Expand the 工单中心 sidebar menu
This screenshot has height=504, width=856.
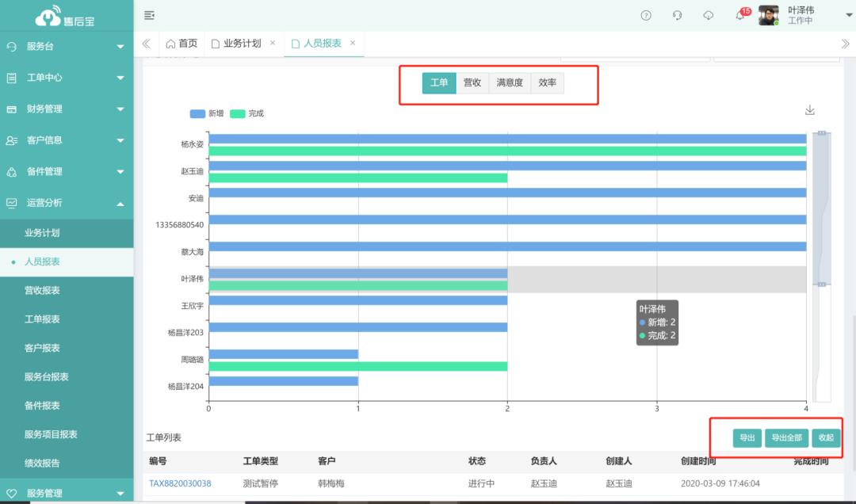click(x=67, y=78)
